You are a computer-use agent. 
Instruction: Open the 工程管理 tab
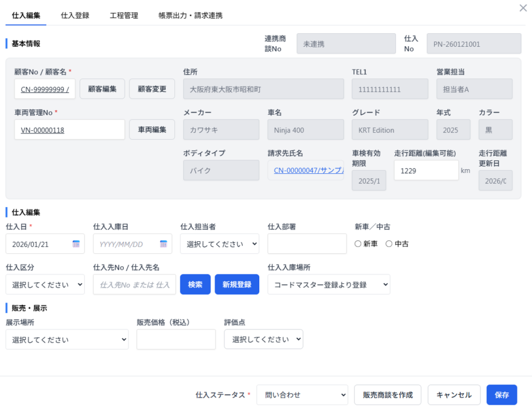pyautogui.click(x=124, y=16)
